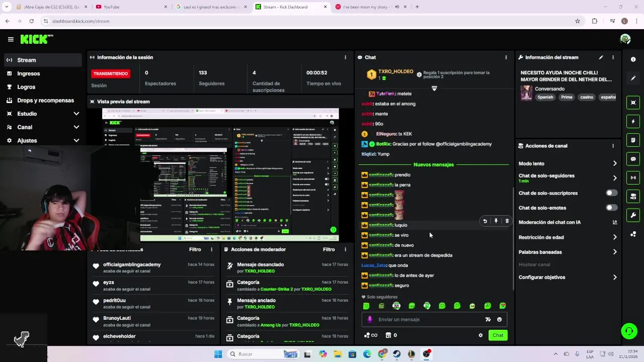The image size is (644, 362).
Task: Select Stream in left sidebar
Action: (x=43, y=60)
